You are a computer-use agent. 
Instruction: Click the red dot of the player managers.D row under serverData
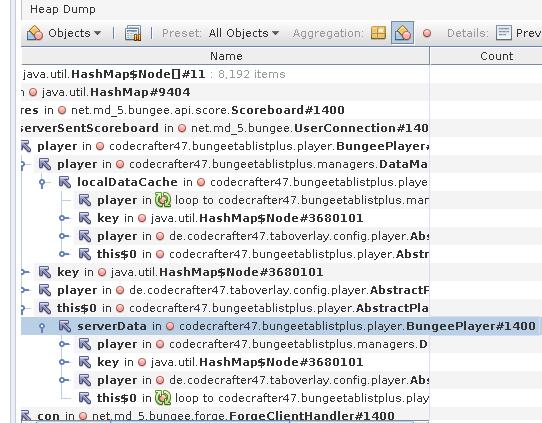click(x=160, y=344)
